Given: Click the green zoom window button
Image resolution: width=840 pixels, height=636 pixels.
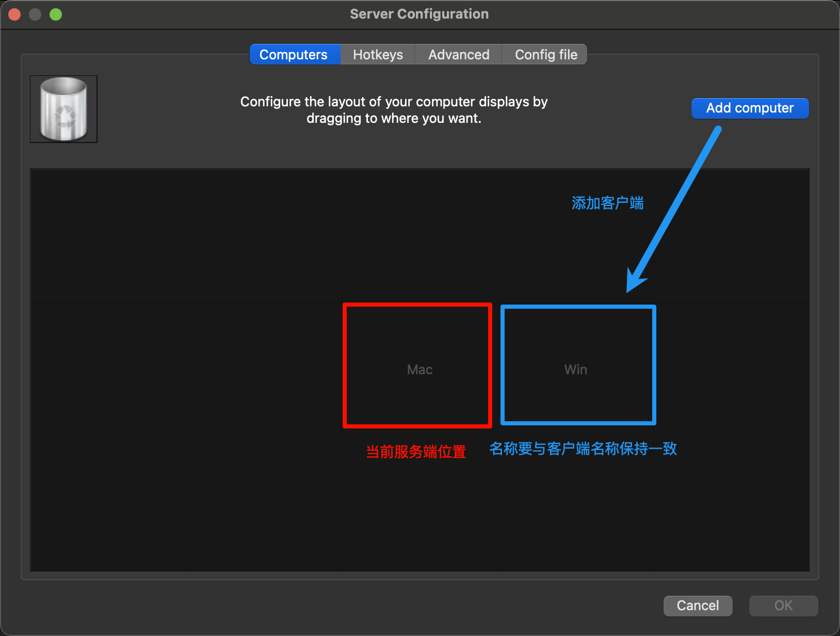Looking at the screenshot, I should (x=56, y=14).
